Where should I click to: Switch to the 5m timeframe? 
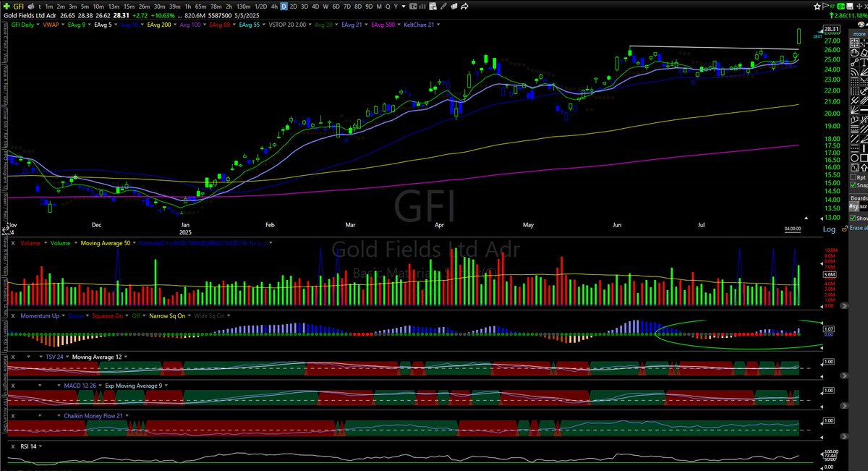pos(85,6)
